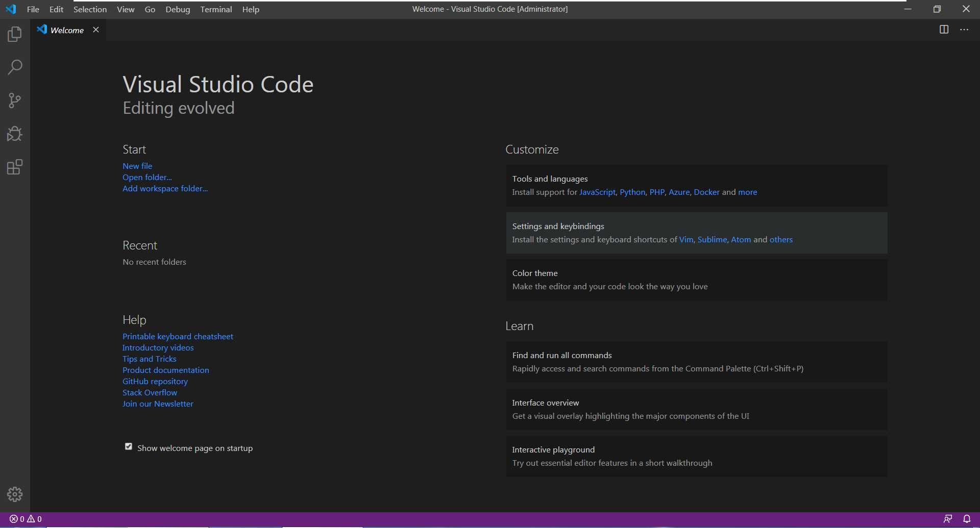Open the Terminal menu

216,9
